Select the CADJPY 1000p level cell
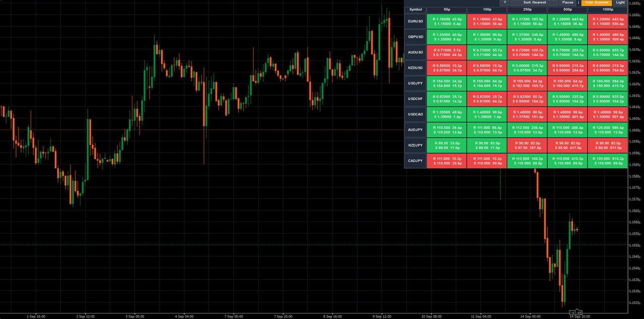644x319 pixels. click(608, 161)
